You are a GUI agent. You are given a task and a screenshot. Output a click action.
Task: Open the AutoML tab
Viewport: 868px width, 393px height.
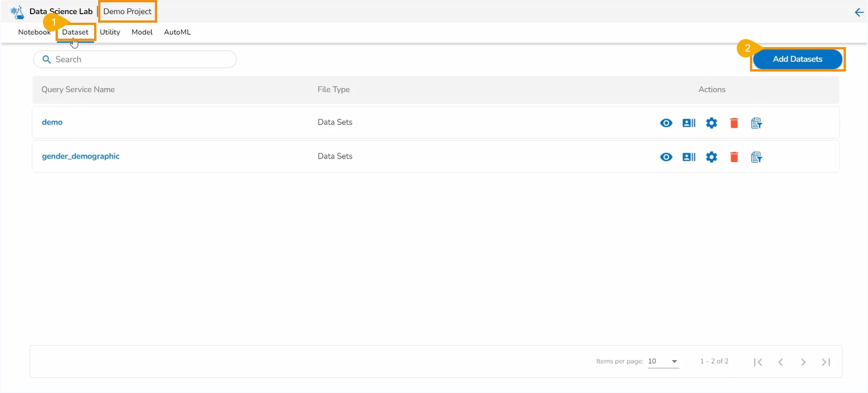[x=177, y=32]
